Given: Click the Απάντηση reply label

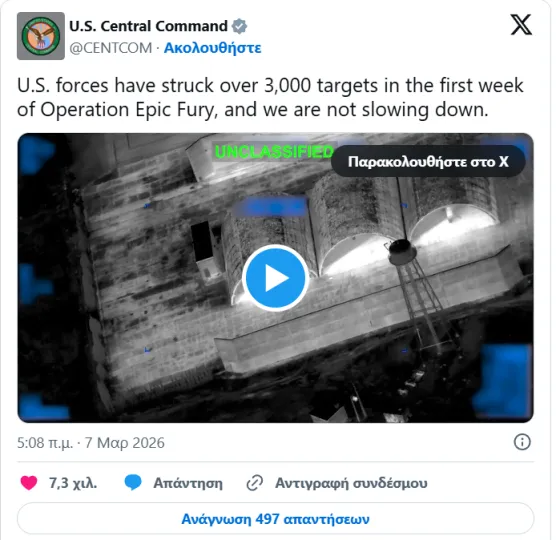Looking at the screenshot, I should pyautogui.click(x=188, y=483).
